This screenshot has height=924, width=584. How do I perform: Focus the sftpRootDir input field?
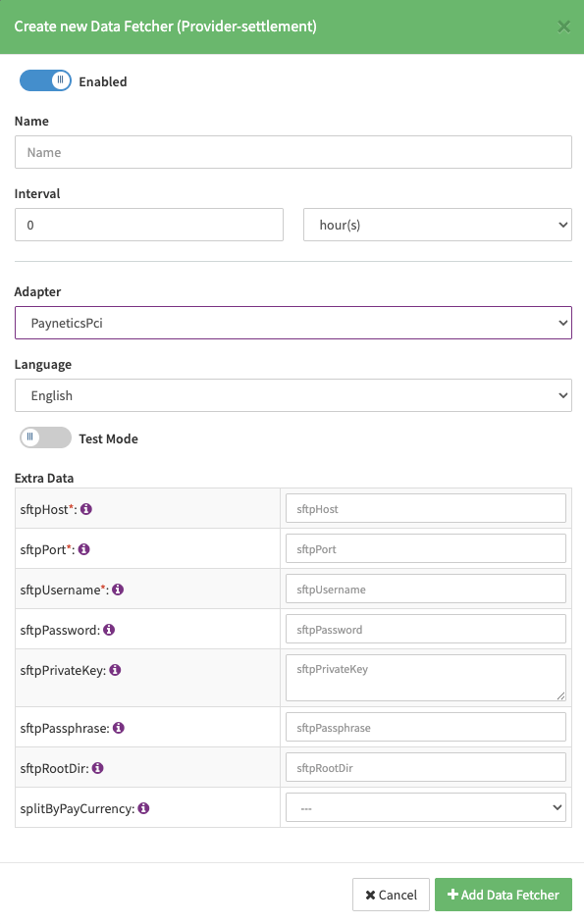(x=426, y=767)
